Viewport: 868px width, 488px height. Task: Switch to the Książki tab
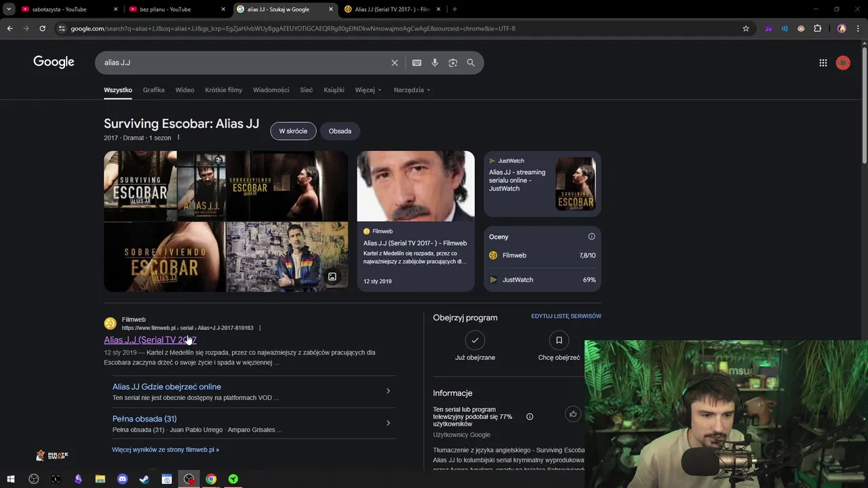click(334, 90)
